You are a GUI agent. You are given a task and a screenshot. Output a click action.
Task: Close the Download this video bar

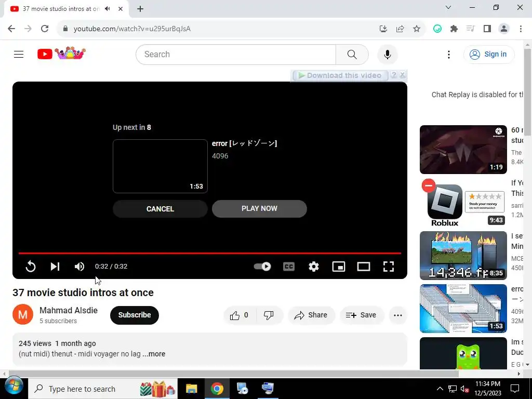[x=403, y=75]
